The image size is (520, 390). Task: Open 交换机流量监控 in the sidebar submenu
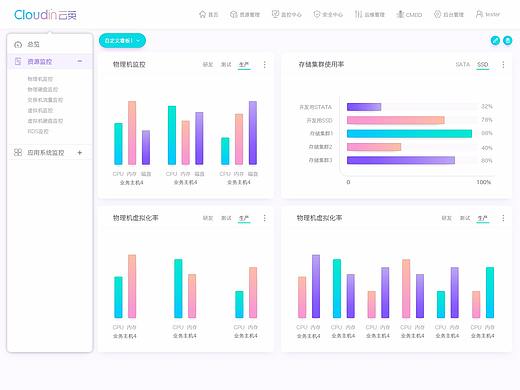[x=45, y=100]
